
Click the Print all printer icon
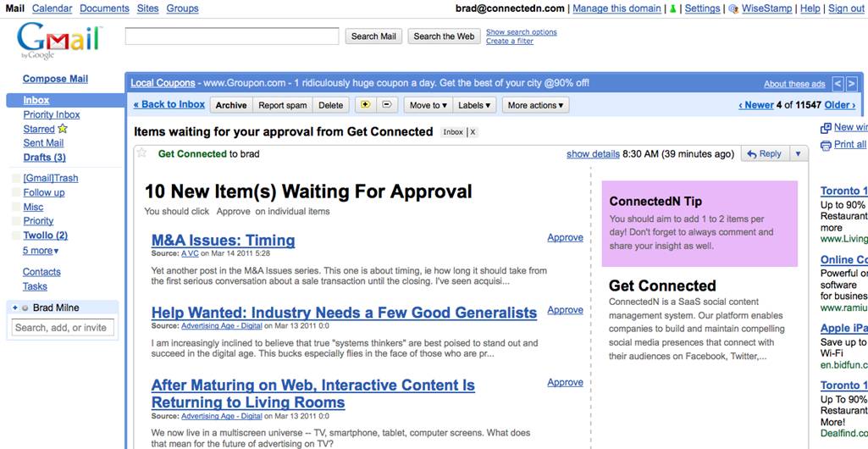(x=826, y=145)
